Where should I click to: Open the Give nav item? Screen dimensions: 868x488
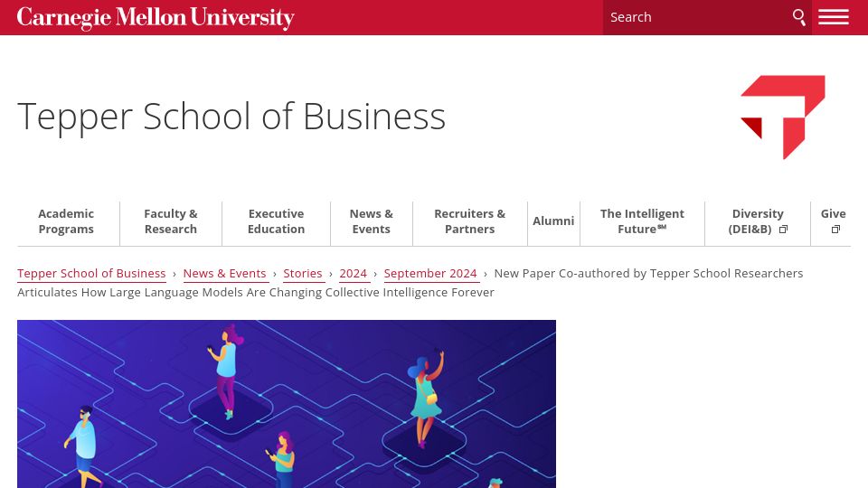tap(833, 221)
